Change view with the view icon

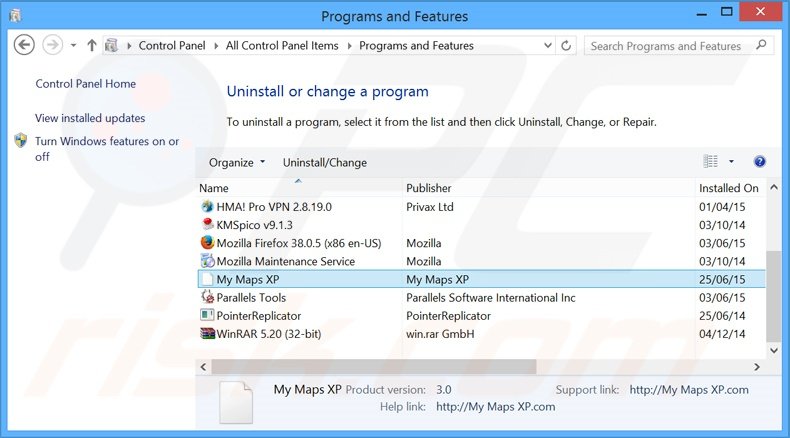point(710,161)
